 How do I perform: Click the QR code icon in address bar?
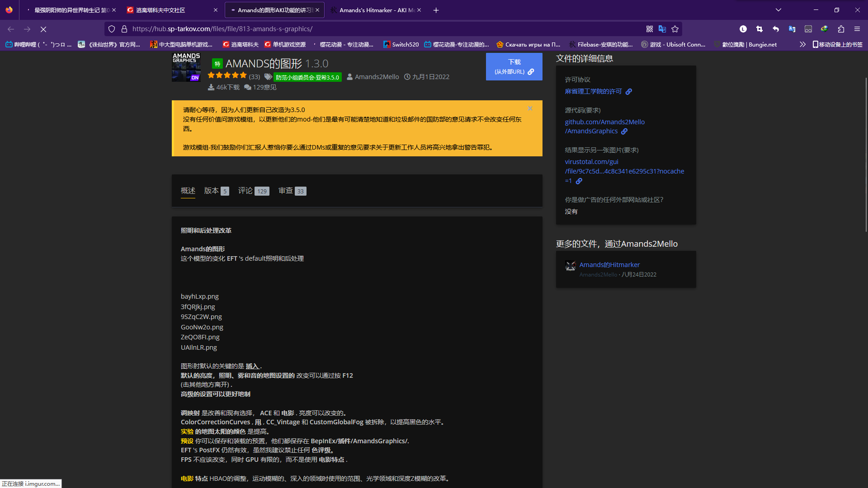[649, 28]
